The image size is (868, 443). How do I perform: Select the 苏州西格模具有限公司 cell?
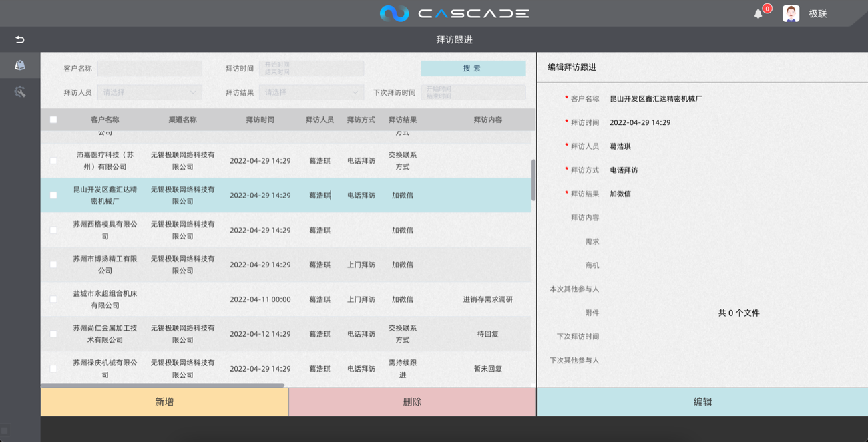click(105, 230)
